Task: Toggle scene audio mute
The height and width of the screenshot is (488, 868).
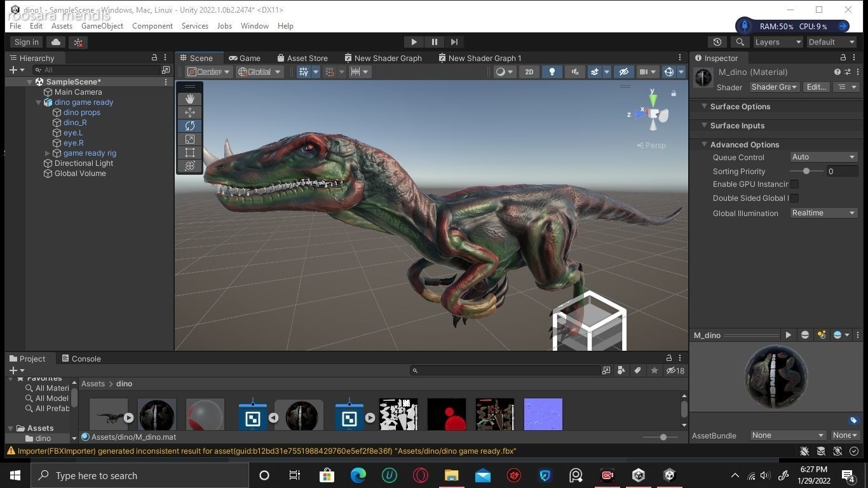Action: pos(574,72)
